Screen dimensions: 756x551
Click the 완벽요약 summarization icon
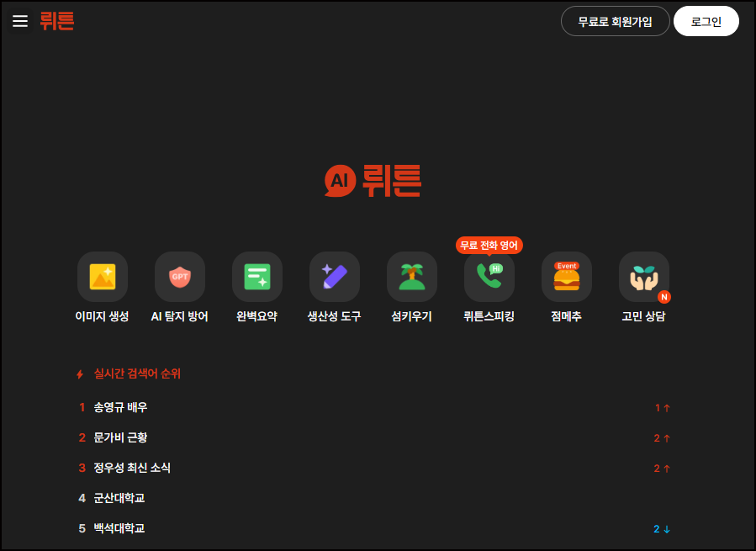(256, 276)
